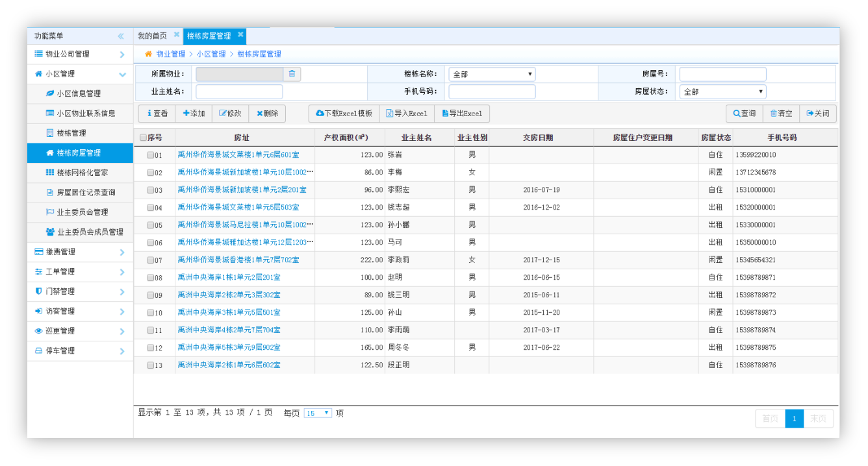Go to page 1 in pagination
This screenshot has height=466, width=868.
tap(794, 419)
